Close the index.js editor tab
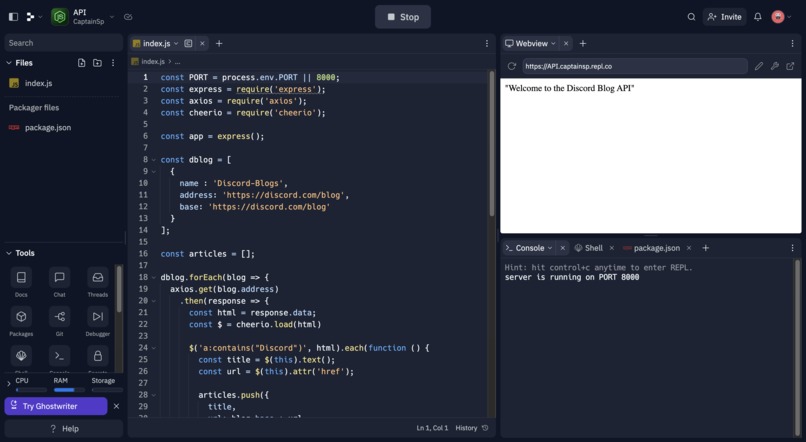This screenshot has height=442, width=806. tap(202, 44)
